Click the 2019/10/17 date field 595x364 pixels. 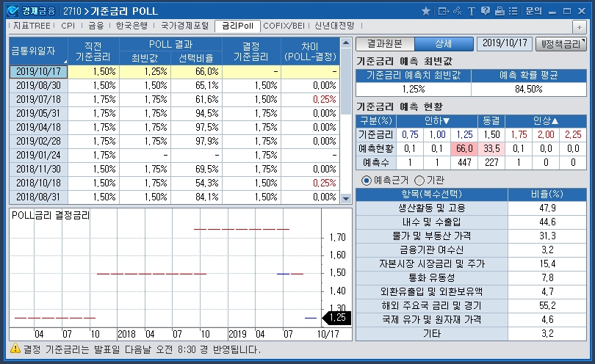[x=505, y=43]
